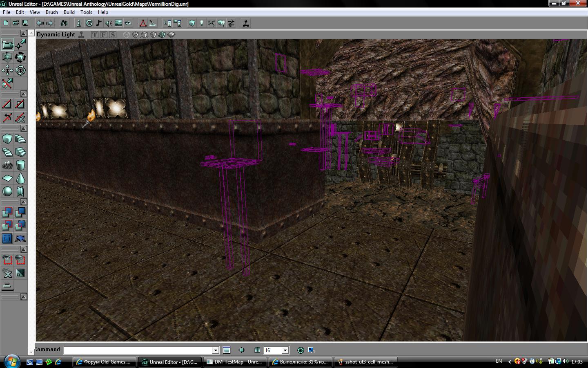588x368 pixels.
Task: Open the grid size dropdown
Action: click(285, 350)
